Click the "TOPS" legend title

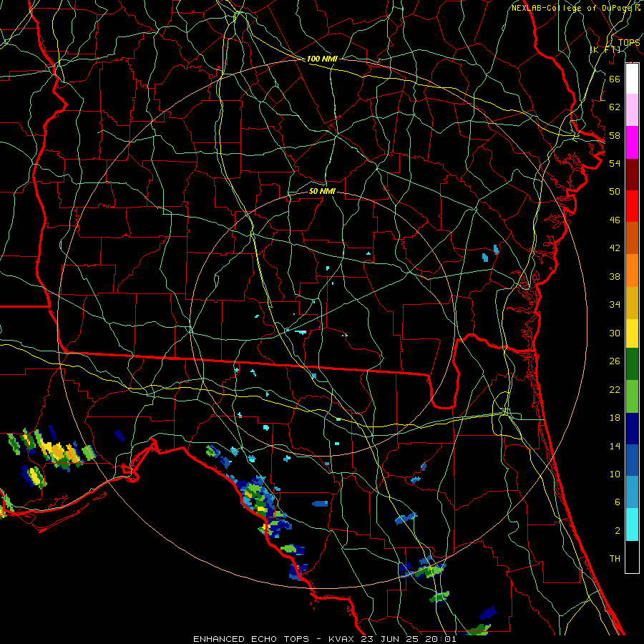point(629,43)
